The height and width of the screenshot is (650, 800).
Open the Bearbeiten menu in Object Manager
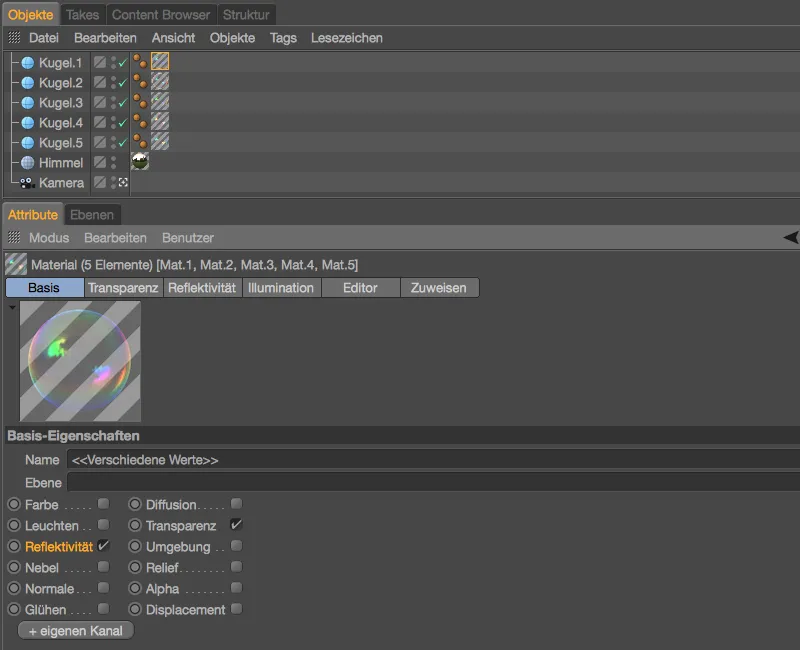click(x=105, y=38)
